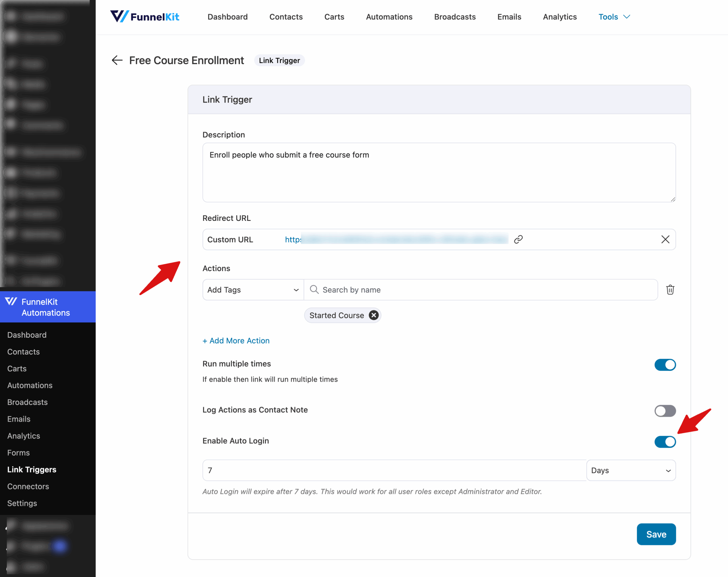Click the FunnelKit logo in the header

pos(144,16)
